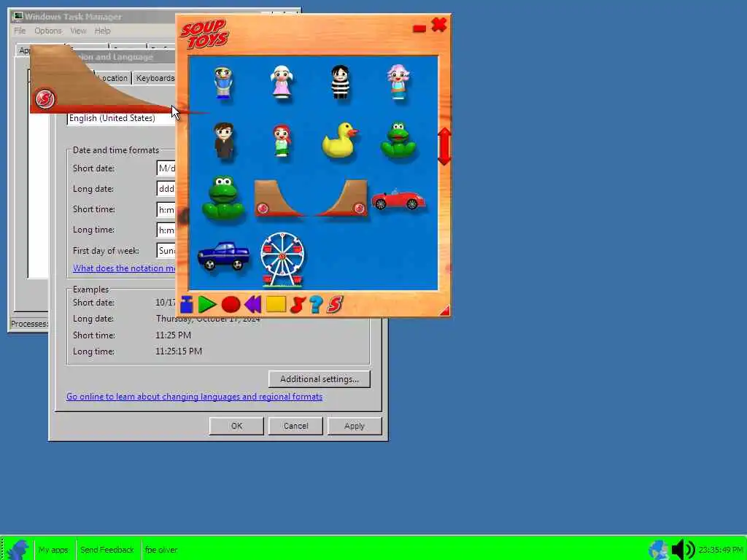Open File menu in Task Manager
Viewport: 747px width, 560px height.
coord(20,31)
